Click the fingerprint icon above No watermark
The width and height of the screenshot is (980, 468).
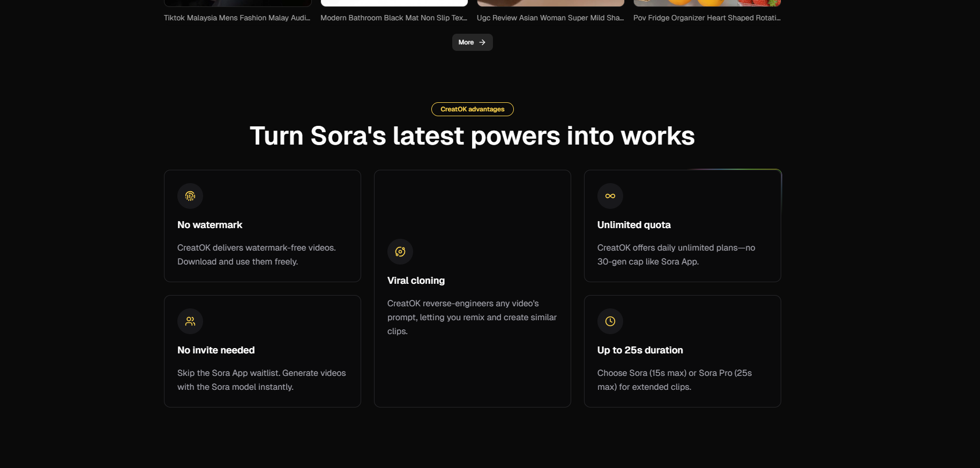coord(190,196)
